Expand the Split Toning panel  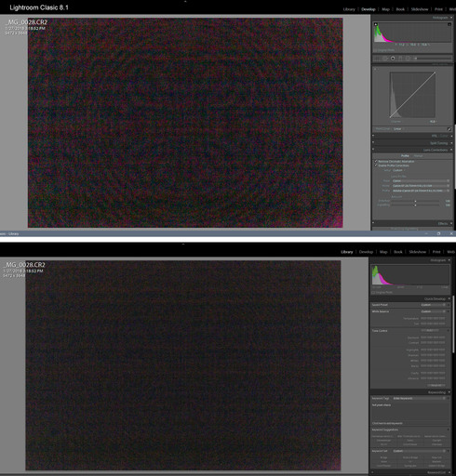[451, 143]
